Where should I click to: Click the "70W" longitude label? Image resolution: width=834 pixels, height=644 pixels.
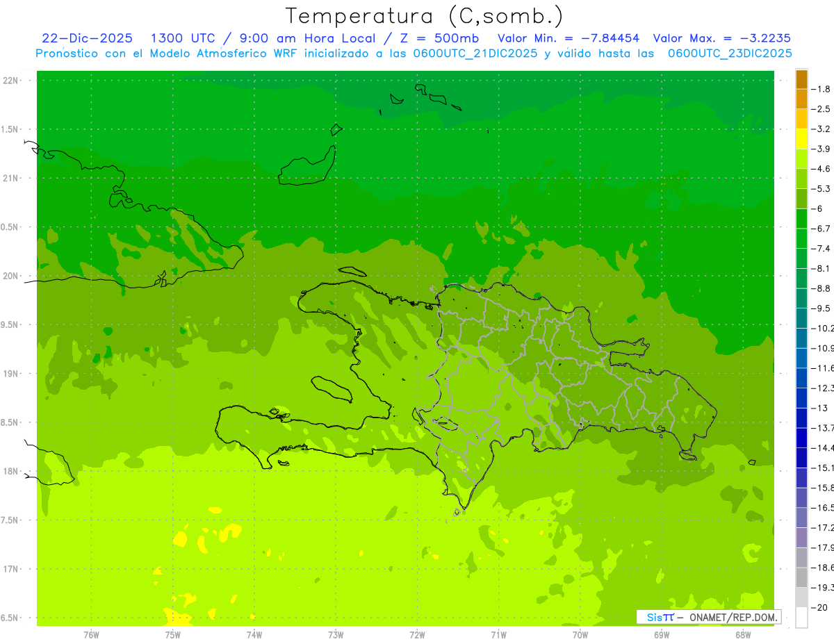pos(580,635)
